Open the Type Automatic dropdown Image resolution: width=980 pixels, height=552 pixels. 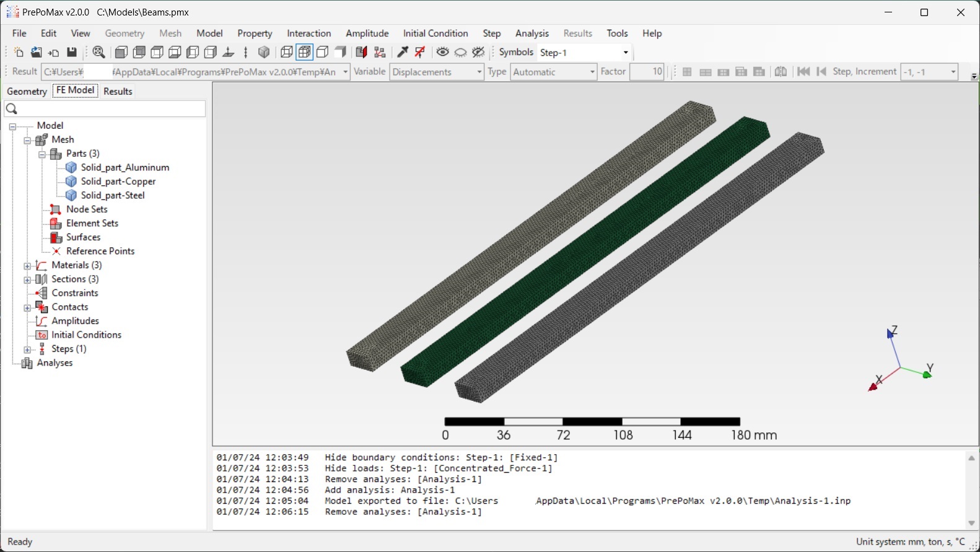click(x=592, y=72)
